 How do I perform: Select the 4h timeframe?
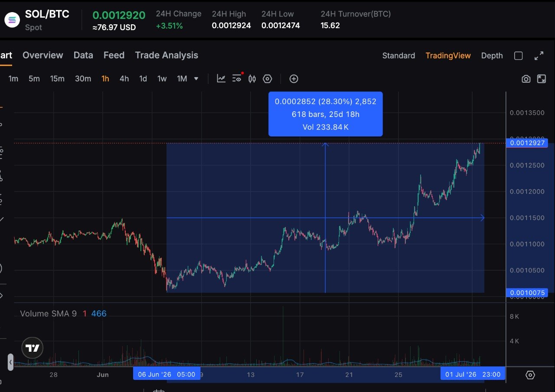click(124, 78)
